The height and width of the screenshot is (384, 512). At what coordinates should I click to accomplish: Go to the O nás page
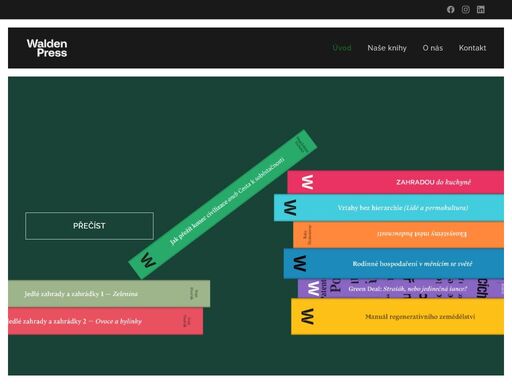point(433,48)
